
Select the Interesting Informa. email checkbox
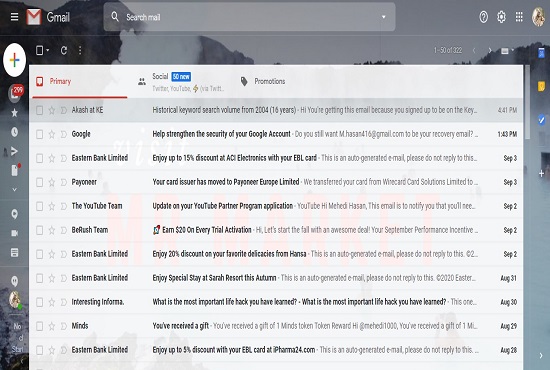(40, 302)
